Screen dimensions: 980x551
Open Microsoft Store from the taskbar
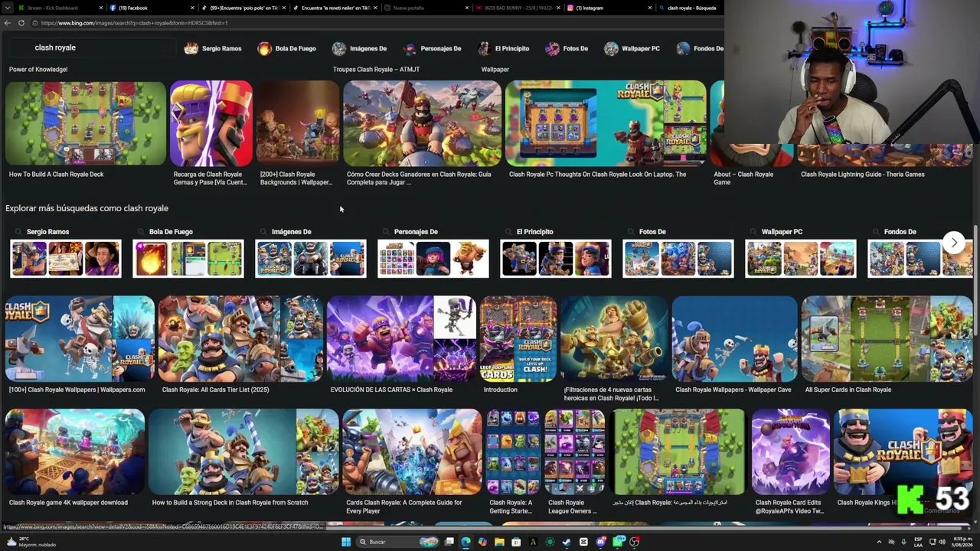(516, 542)
